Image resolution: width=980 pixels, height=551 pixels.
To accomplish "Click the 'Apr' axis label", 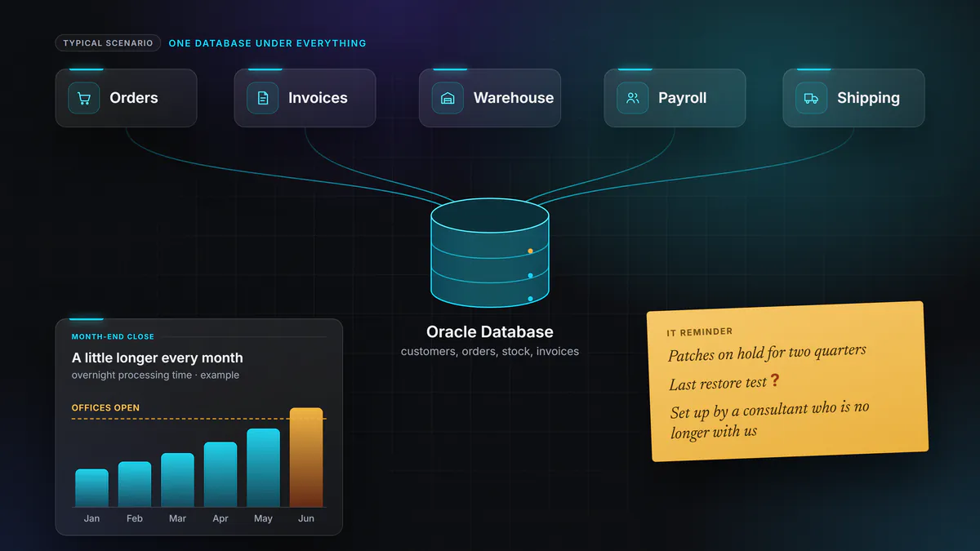I will tap(220, 518).
